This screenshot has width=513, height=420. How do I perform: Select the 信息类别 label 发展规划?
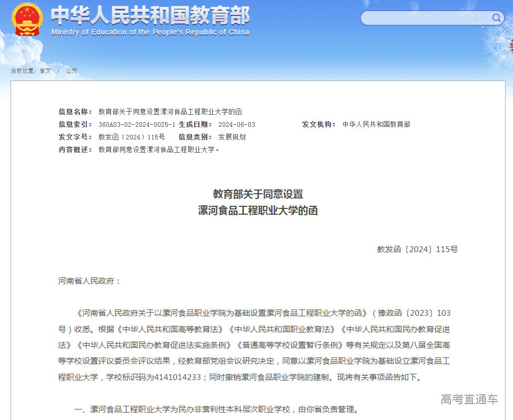[233, 137]
